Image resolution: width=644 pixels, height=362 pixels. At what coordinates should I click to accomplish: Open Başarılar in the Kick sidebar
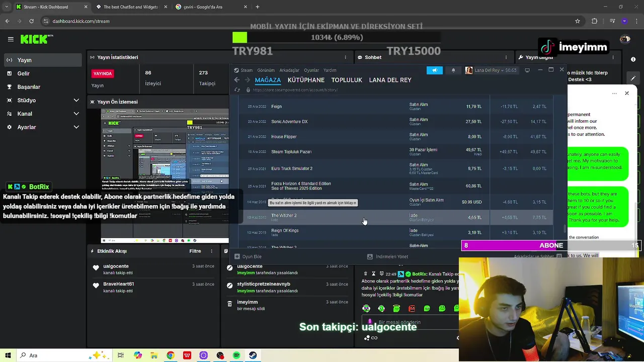click(x=42, y=87)
